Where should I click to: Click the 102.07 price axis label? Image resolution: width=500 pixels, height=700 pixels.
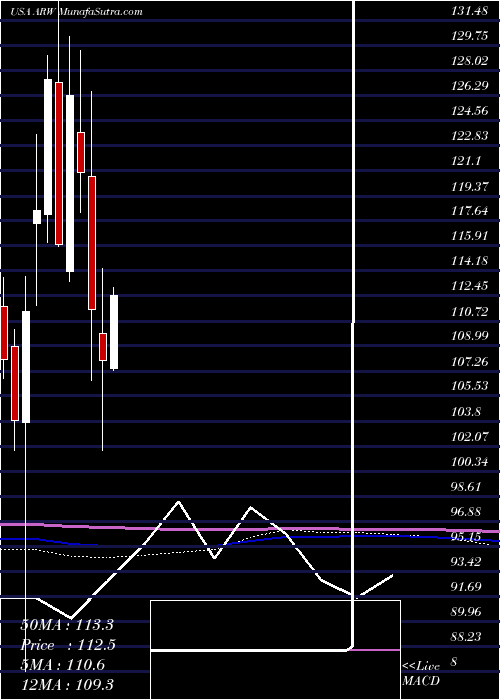click(469, 436)
